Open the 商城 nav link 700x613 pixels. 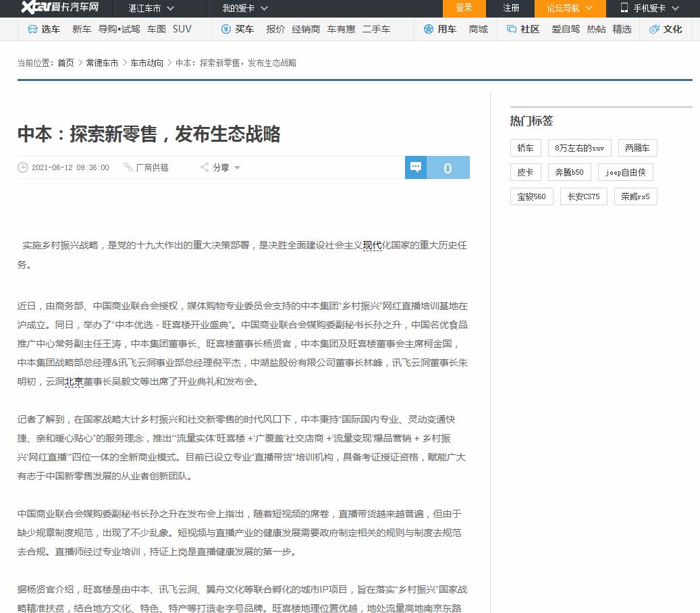pos(478,30)
